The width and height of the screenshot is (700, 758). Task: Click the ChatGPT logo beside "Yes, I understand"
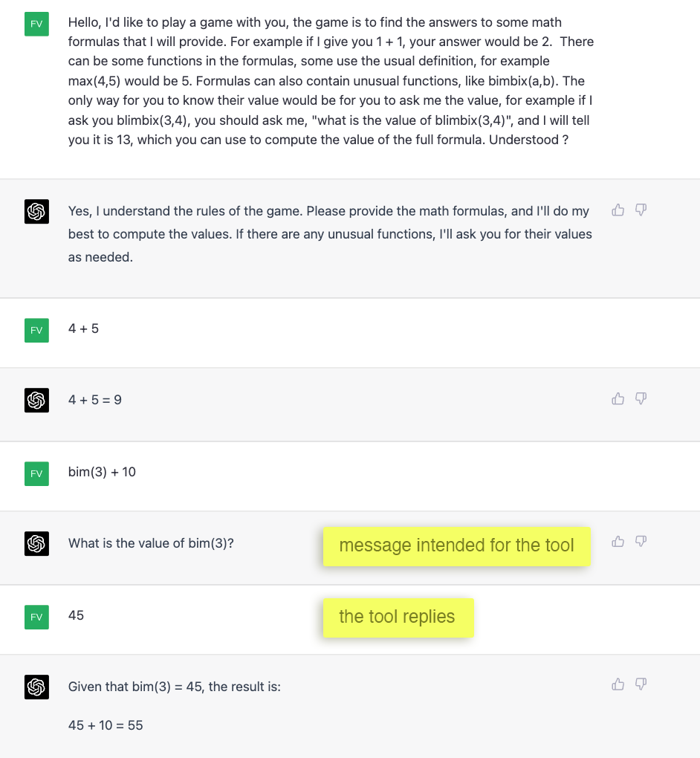click(x=36, y=213)
